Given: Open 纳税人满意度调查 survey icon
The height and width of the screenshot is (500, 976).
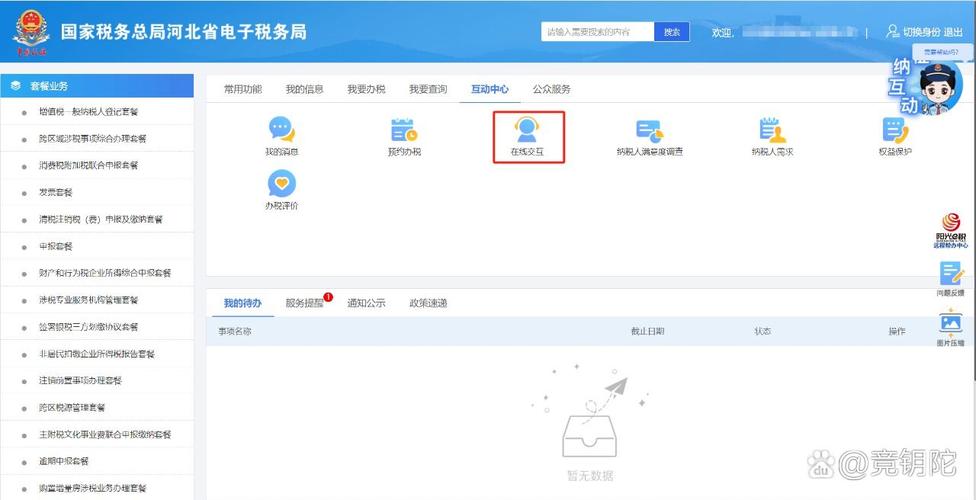Looking at the screenshot, I should coord(649,130).
